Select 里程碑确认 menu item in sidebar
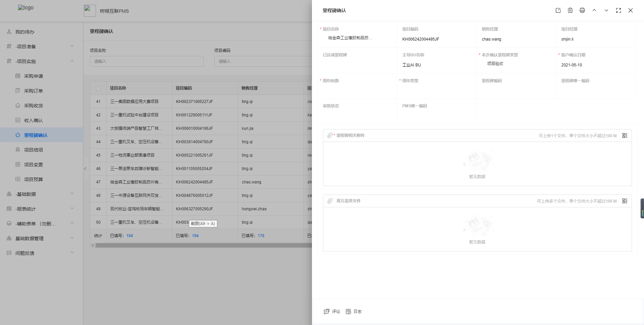The image size is (644, 325). tap(41, 135)
